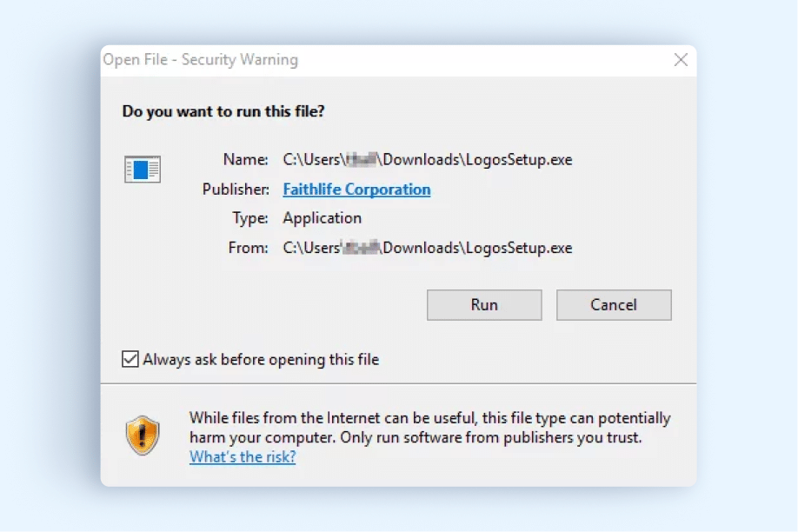The height and width of the screenshot is (532, 798).
Task: Click the 'Always ask before opening' label text
Action: 261,359
